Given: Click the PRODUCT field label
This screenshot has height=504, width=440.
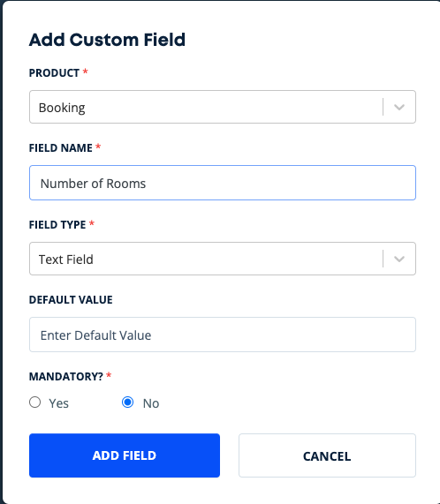Looking at the screenshot, I should [x=54, y=73].
